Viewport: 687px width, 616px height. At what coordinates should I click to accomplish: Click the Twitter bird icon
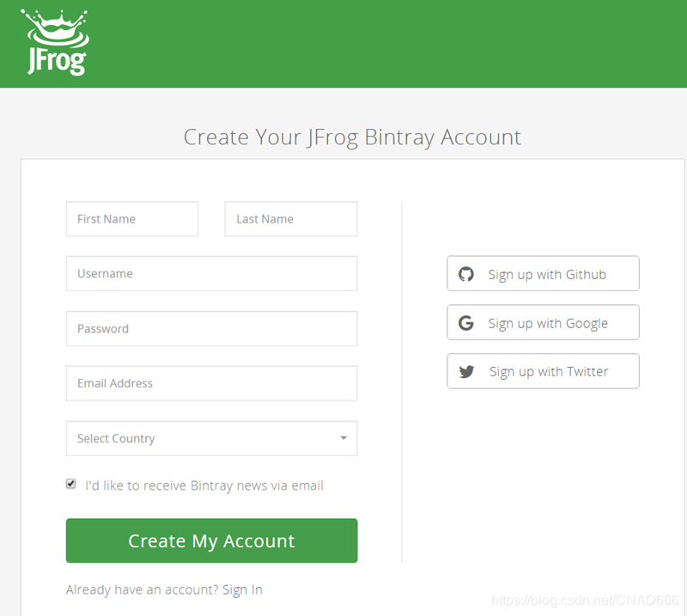click(466, 372)
